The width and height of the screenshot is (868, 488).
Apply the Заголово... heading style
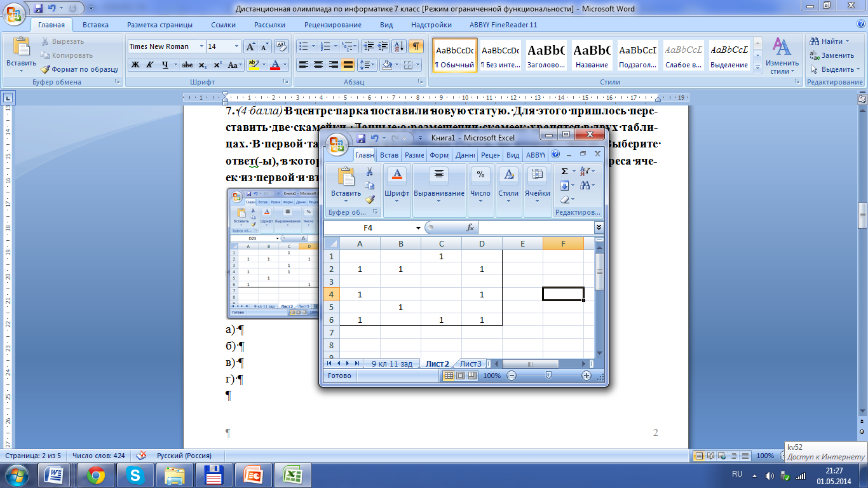[546, 56]
